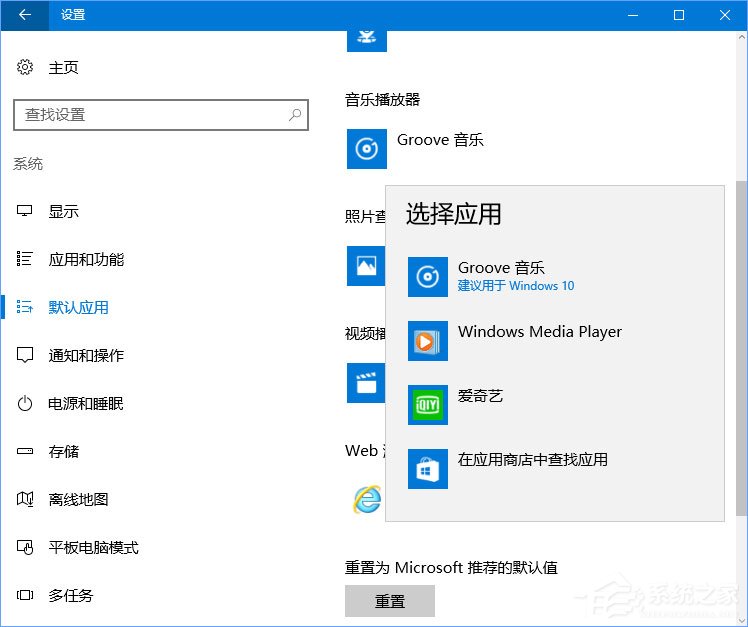The image size is (748, 627).
Task: Click the search magnifier icon
Action: 295,115
